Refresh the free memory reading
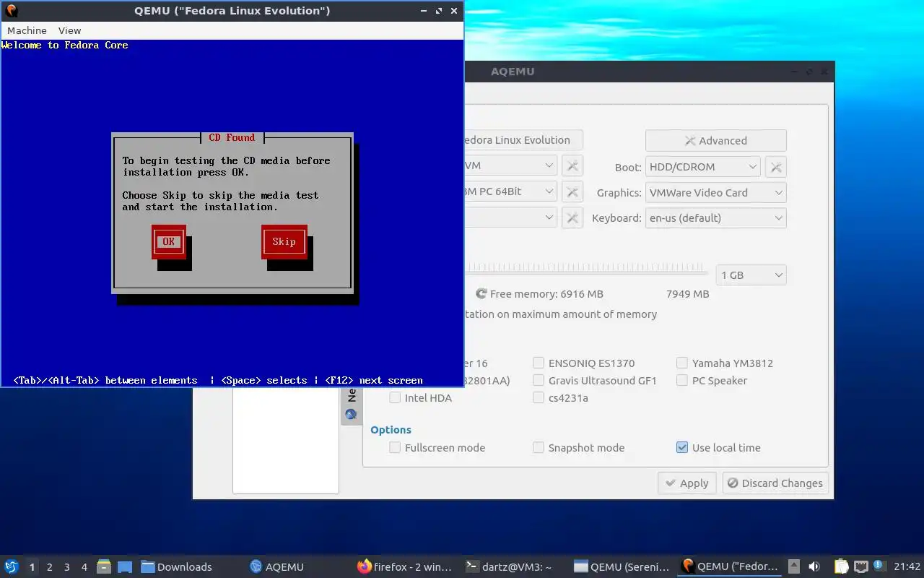924x578 pixels. pyautogui.click(x=481, y=294)
